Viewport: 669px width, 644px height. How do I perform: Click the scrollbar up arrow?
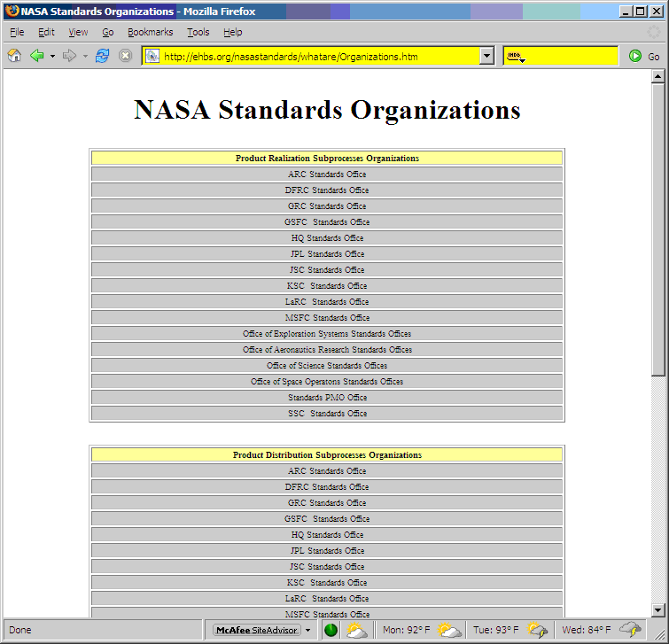point(657,77)
